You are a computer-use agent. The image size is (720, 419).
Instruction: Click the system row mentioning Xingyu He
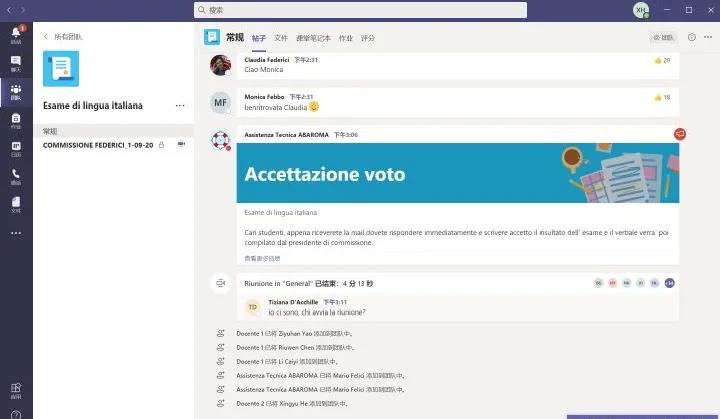coord(292,403)
